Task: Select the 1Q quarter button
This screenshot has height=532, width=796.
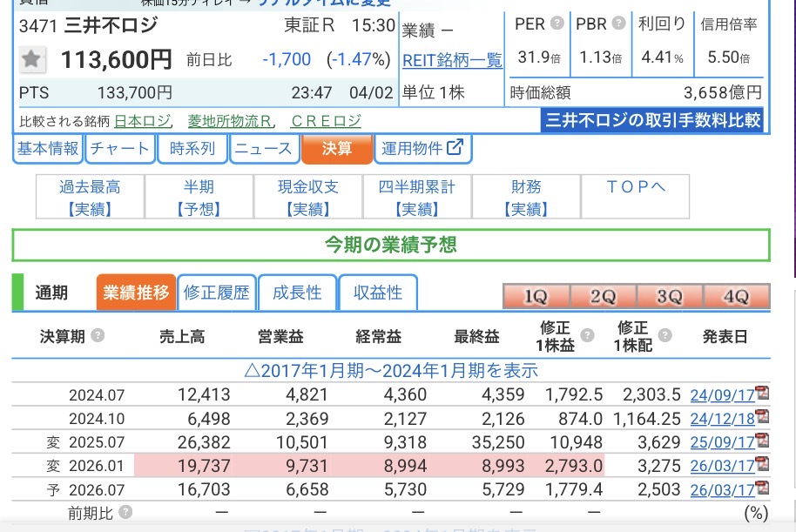Action: [x=536, y=297]
